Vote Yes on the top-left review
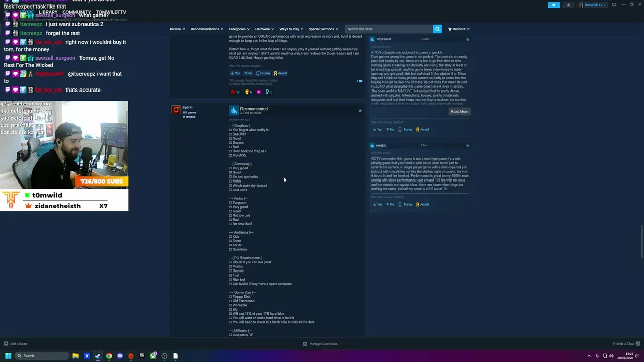The image size is (644, 362). 235,73
